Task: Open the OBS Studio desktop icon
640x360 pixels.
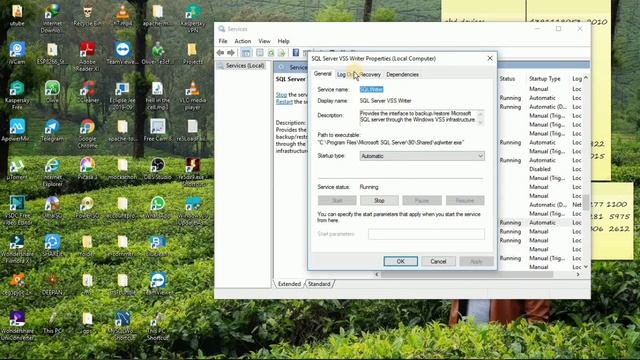Action: tap(158, 169)
